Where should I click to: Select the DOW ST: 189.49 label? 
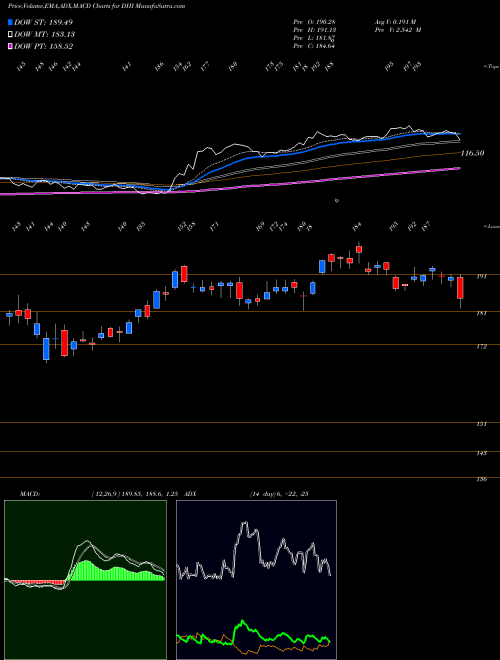[44, 22]
